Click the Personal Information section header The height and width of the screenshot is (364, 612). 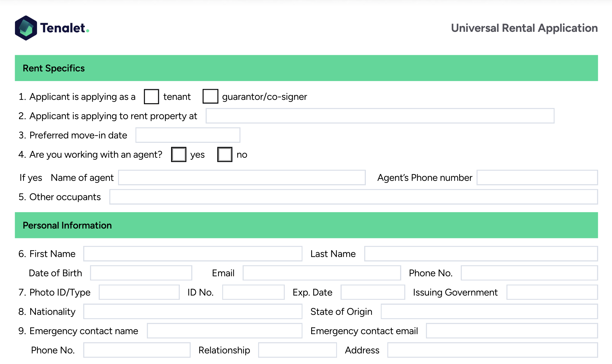pos(67,225)
